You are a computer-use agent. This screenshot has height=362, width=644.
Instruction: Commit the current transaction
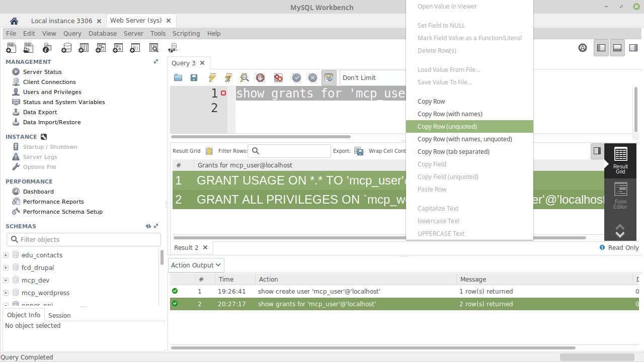click(296, 78)
